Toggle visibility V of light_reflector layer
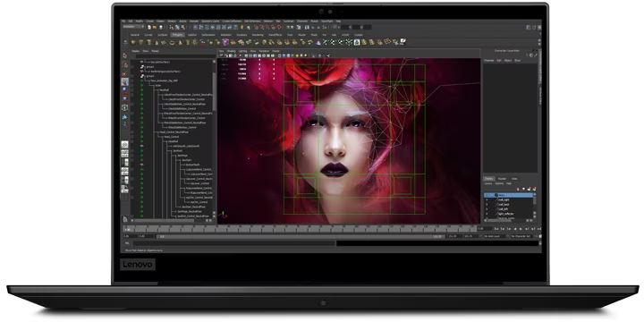644x322 pixels. click(487, 214)
